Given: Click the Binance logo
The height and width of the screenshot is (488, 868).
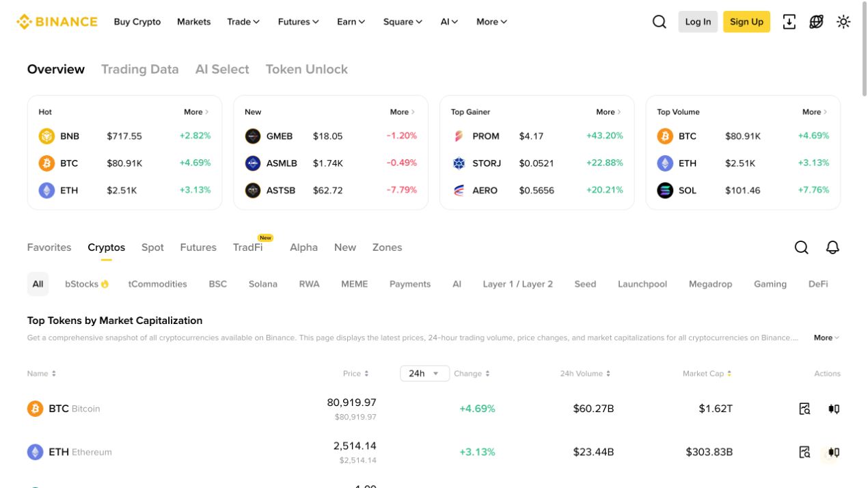Looking at the screenshot, I should click(57, 22).
